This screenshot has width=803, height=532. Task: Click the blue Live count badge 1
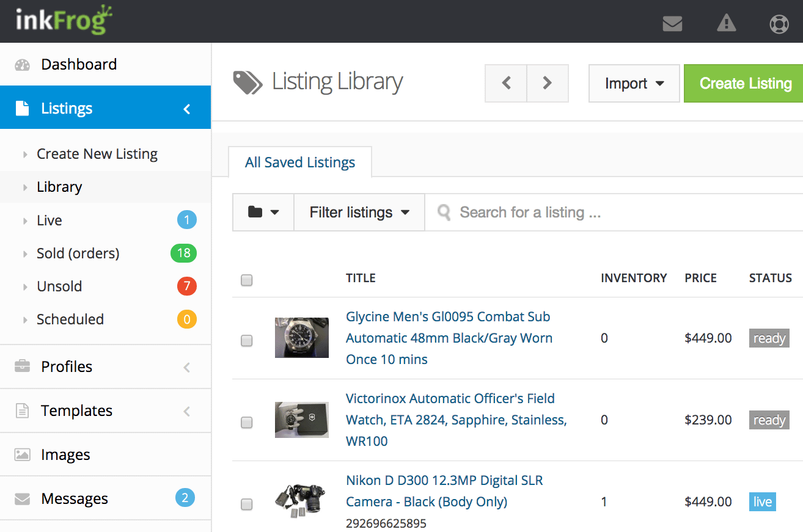pyautogui.click(x=187, y=220)
